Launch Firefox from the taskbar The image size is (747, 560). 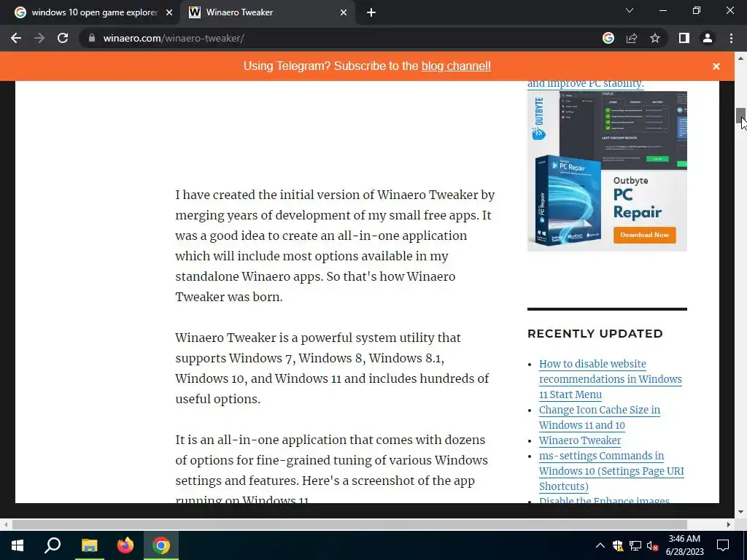pyautogui.click(x=125, y=545)
